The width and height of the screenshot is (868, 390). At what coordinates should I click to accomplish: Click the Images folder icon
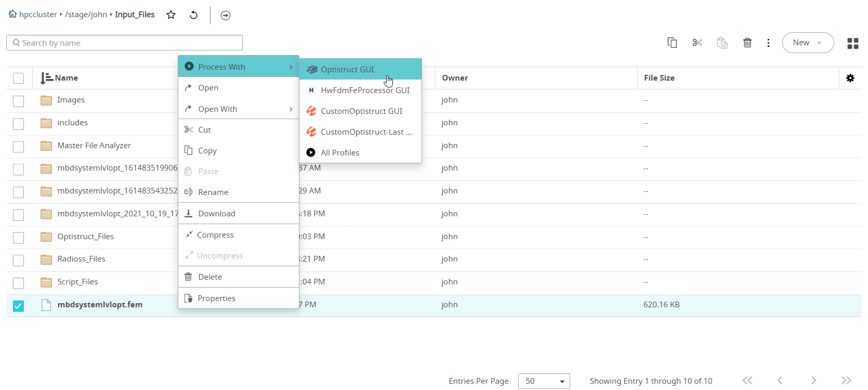46,100
